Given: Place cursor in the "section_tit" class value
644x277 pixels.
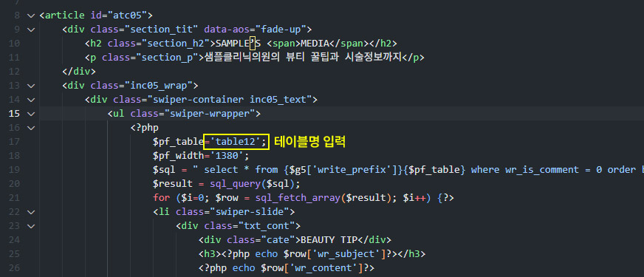Looking at the screenshot, I should (x=164, y=30).
